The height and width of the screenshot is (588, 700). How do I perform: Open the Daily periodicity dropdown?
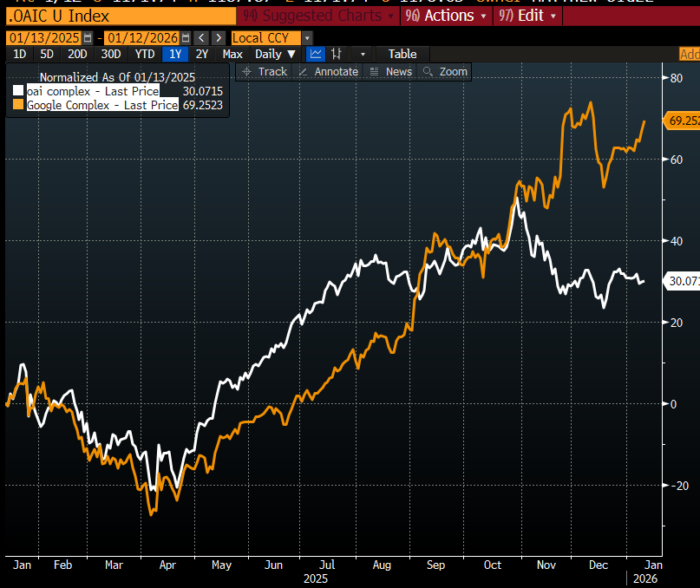coord(275,54)
